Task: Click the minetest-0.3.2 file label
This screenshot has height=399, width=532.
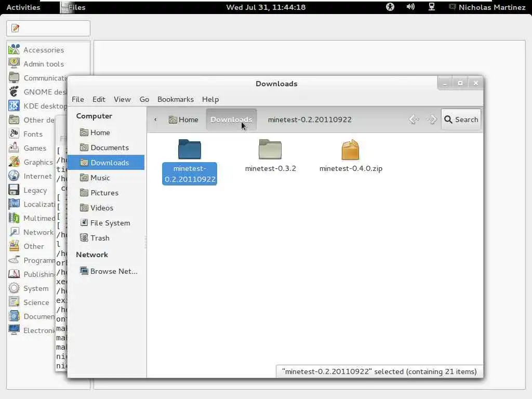Action: tap(270, 168)
